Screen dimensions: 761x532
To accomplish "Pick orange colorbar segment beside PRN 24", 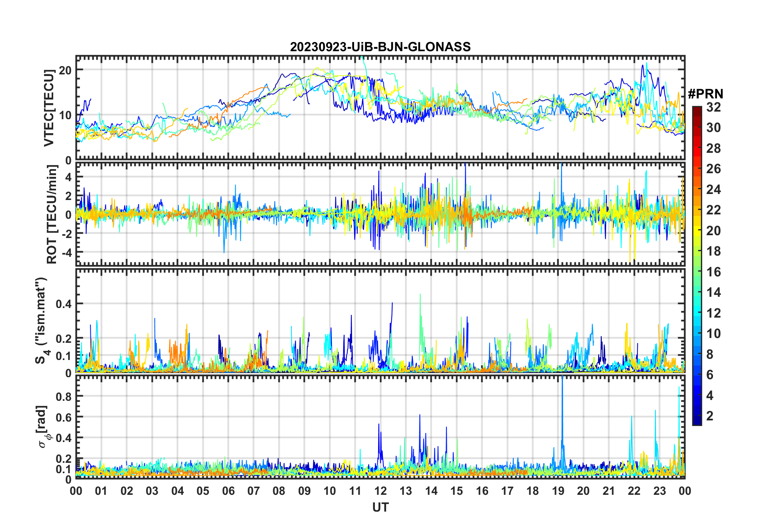I will [697, 190].
